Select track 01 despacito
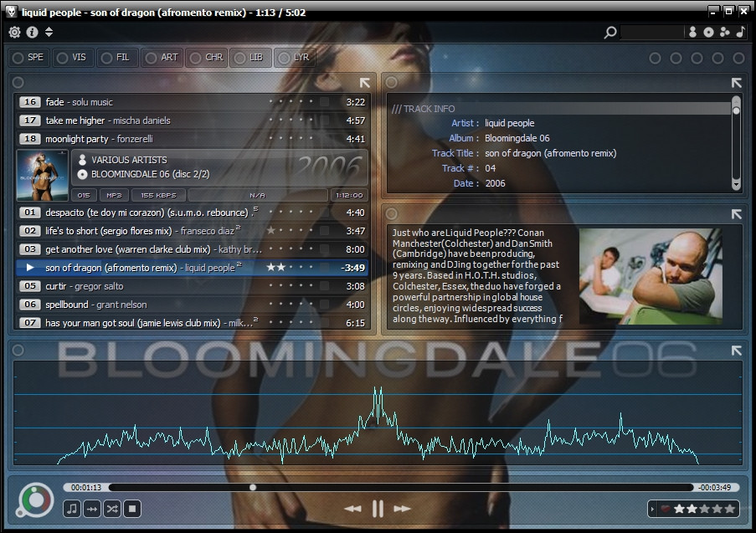756x533 pixels. click(x=193, y=213)
